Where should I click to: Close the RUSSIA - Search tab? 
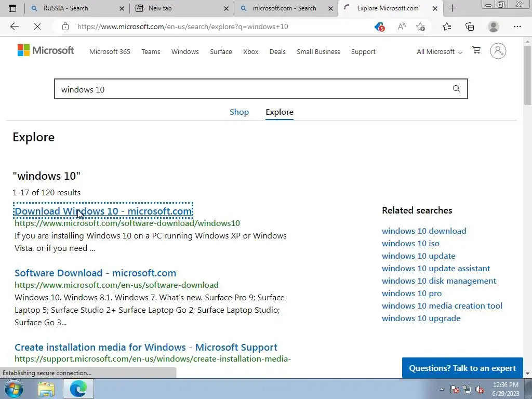click(122, 8)
